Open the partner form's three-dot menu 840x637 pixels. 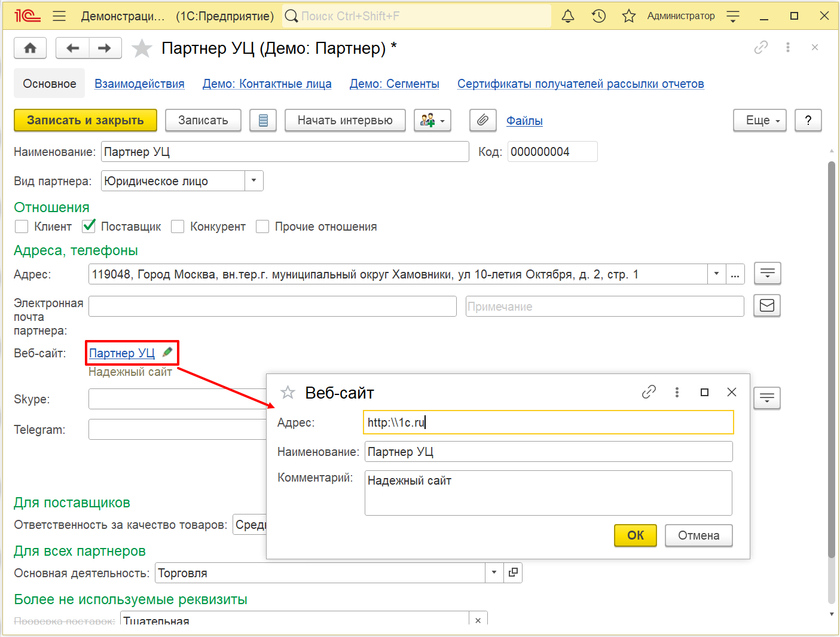coord(788,47)
